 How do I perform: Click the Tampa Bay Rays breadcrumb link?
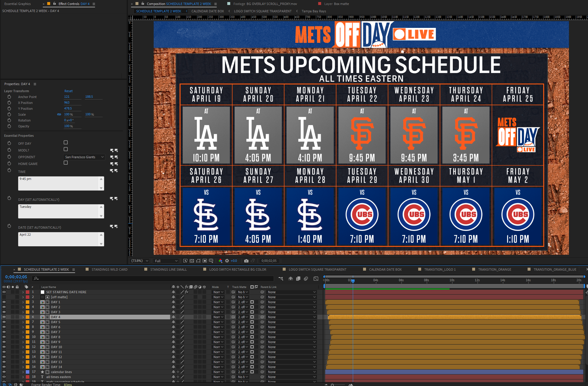314,11
